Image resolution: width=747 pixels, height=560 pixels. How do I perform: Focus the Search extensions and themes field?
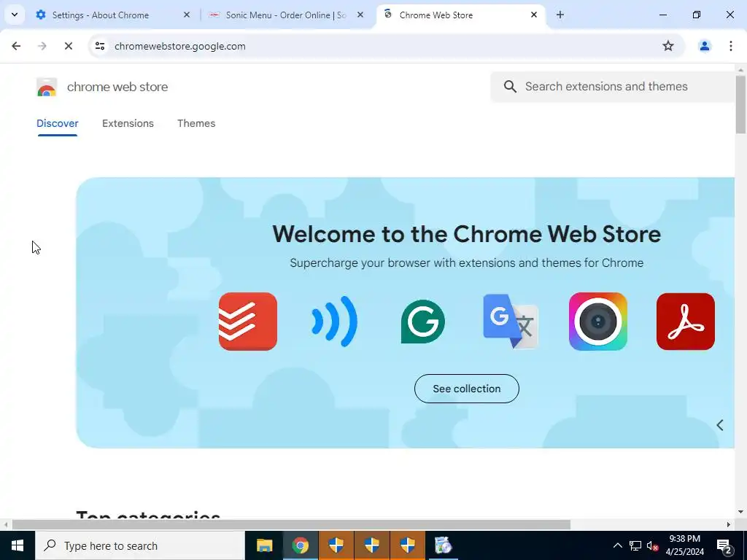click(614, 87)
